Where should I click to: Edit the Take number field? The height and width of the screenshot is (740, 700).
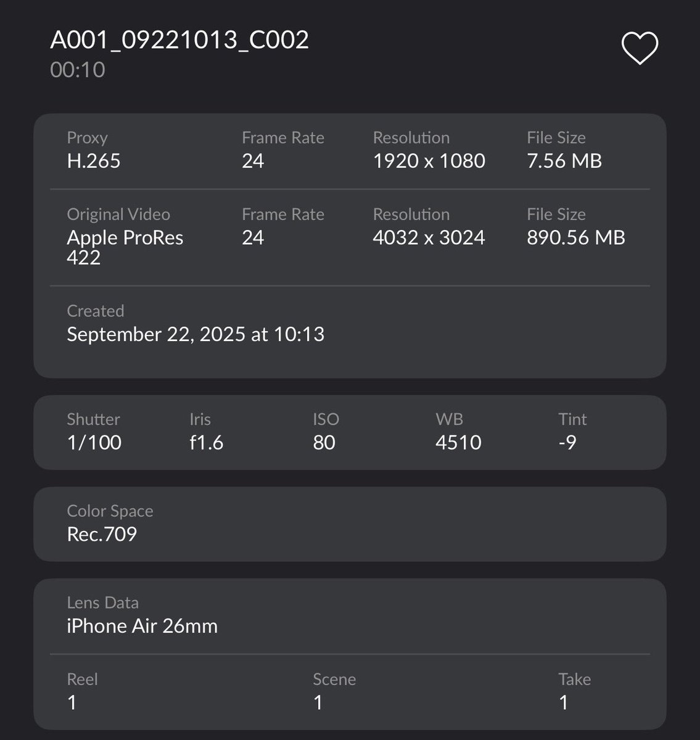575,691
